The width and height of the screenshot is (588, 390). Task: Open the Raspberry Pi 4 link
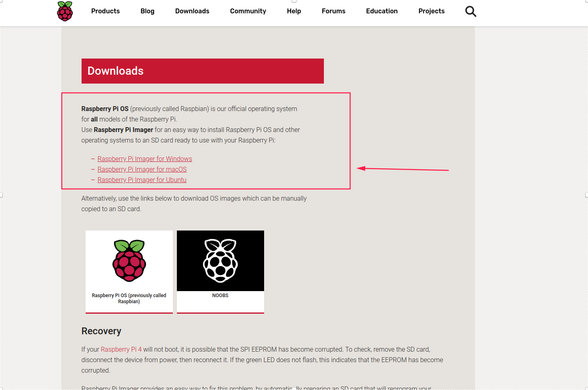coord(121,350)
